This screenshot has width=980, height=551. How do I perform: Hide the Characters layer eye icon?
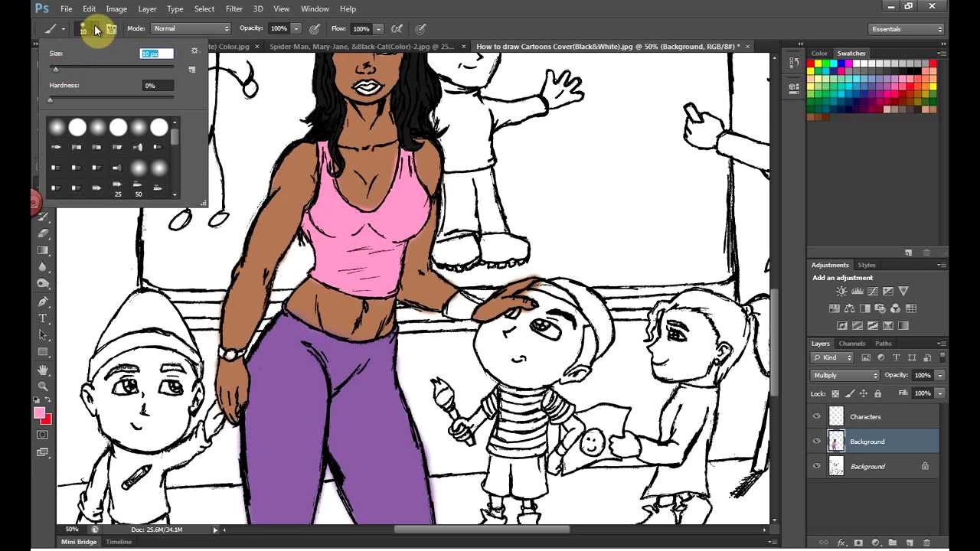[x=816, y=417]
